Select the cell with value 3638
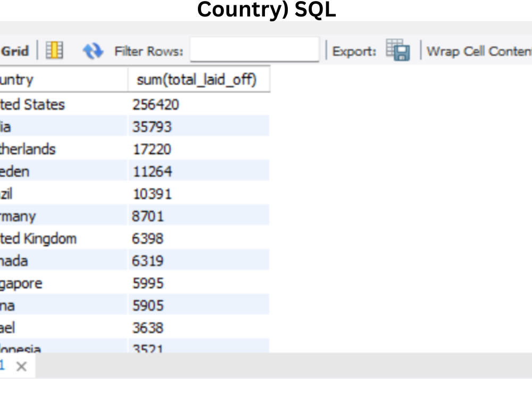Screen dimensions: 532x399 coord(199,327)
